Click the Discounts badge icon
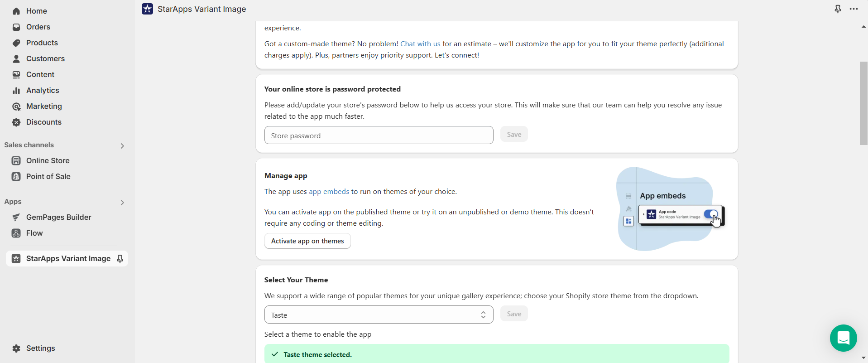This screenshot has width=868, height=363. click(16, 122)
